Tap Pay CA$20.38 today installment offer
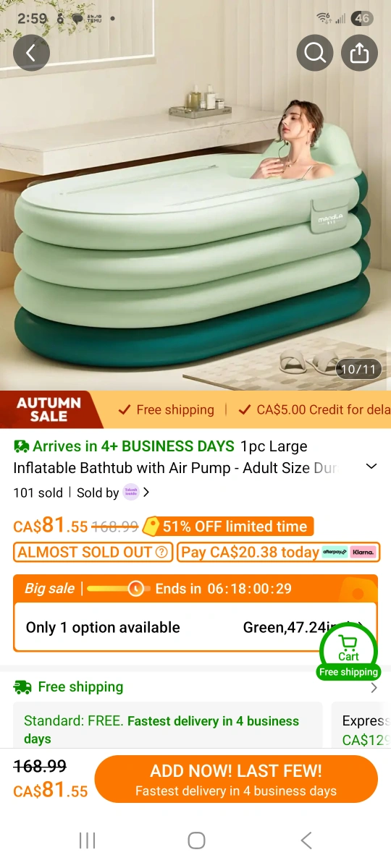This screenshot has width=391, height=868. [x=279, y=553]
